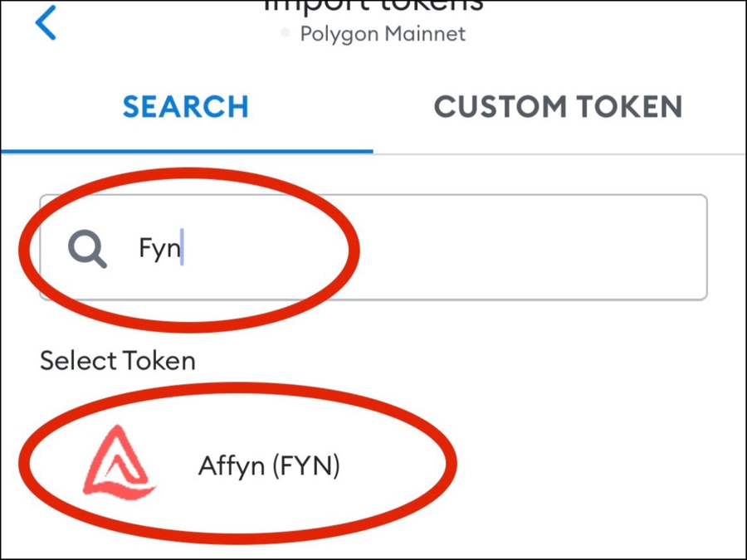Click the network dot beside Polygon Mainnet
The height and width of the screenshot is (560, 747).
click(x=286, y=34)
